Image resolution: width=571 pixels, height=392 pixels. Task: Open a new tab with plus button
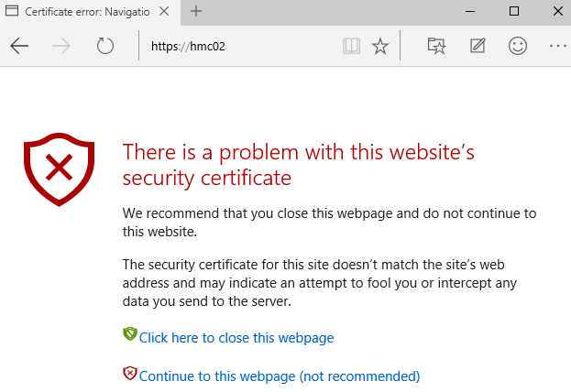coord(196,12)
